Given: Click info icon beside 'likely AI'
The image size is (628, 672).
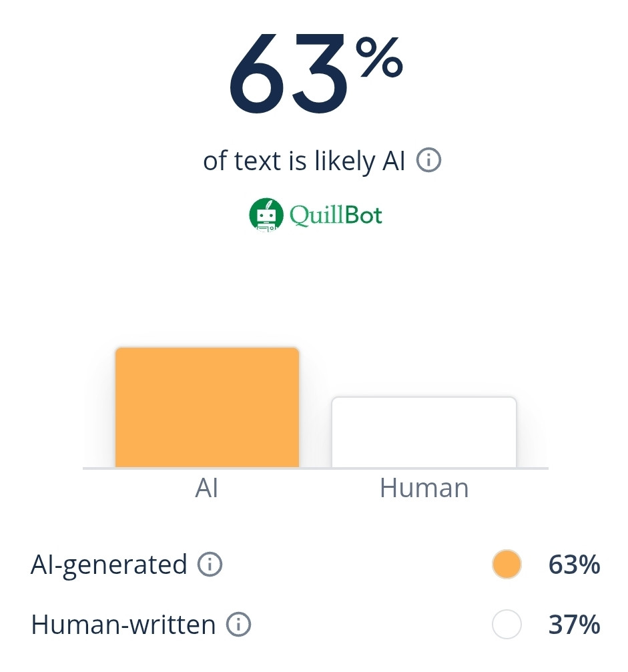Looking at the screenshot, I should 428,160.
